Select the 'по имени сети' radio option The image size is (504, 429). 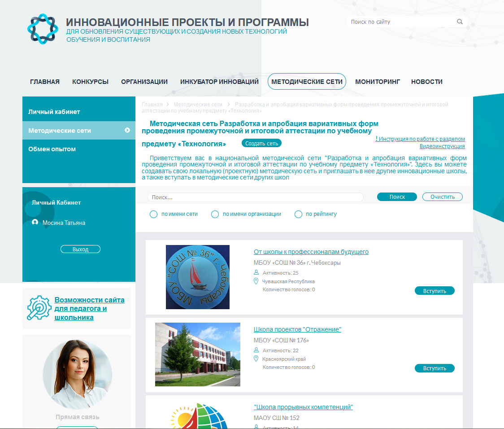point(154,214)
